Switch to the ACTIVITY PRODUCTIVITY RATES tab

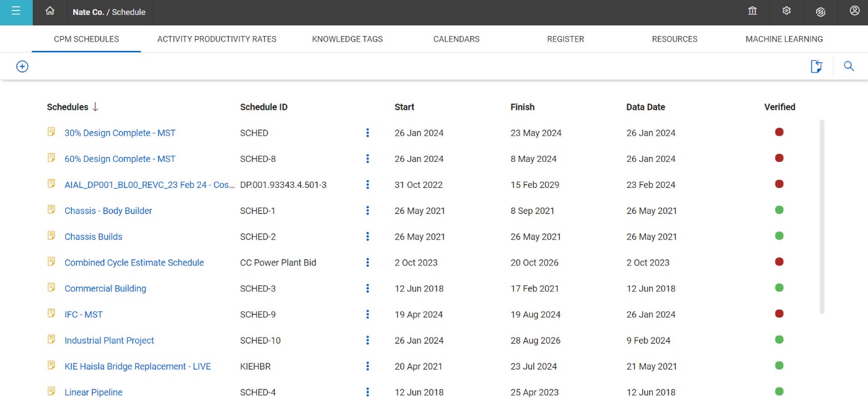click(216, 38)
